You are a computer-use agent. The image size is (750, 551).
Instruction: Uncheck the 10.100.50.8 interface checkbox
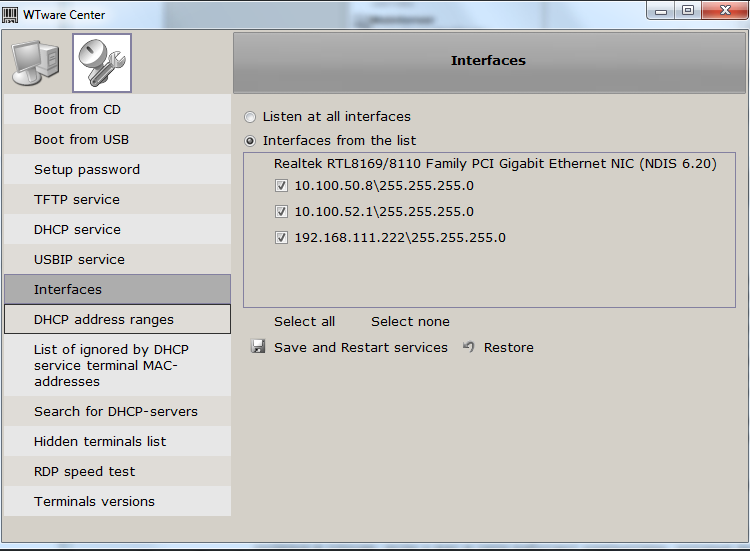[x=282, y=186]
